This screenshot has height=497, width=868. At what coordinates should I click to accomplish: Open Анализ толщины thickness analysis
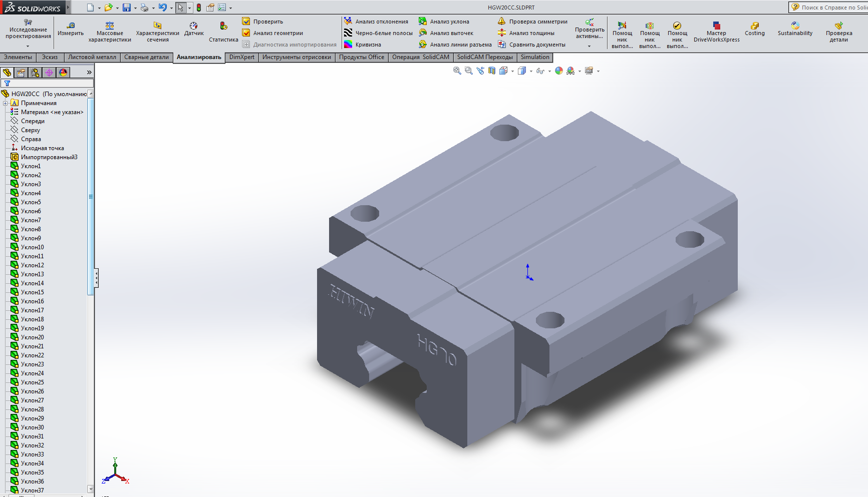click(x=526, y=33)
